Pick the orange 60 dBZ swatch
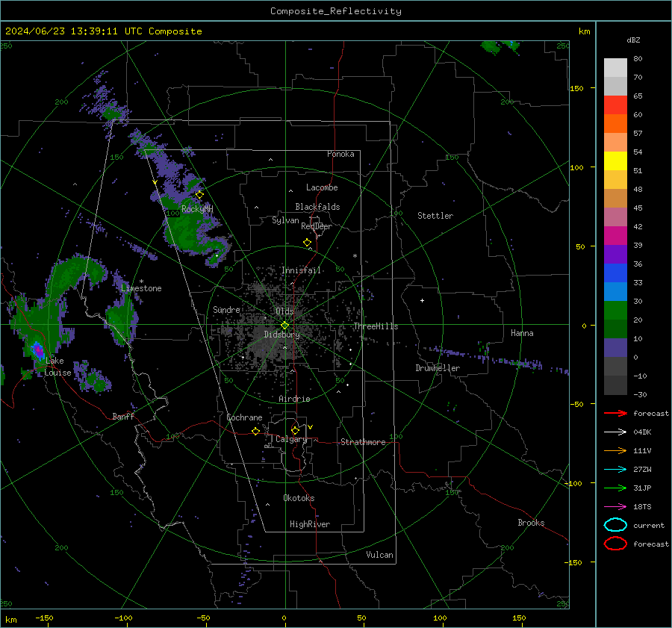The image size is (672, 628). [x=615, y=123]
